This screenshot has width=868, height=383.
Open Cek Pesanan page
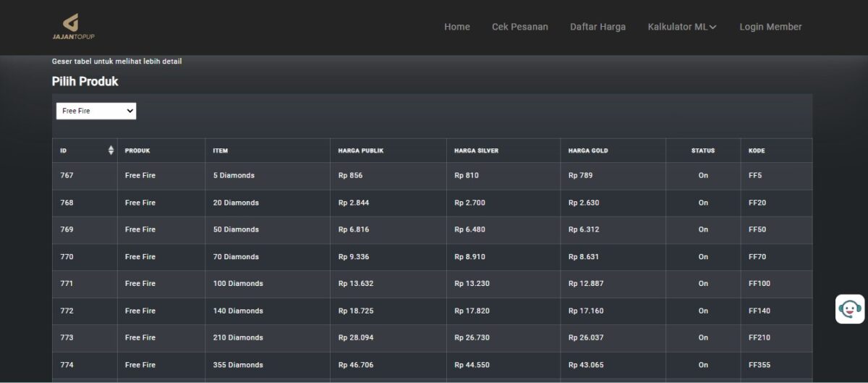(x=519, y=27)
